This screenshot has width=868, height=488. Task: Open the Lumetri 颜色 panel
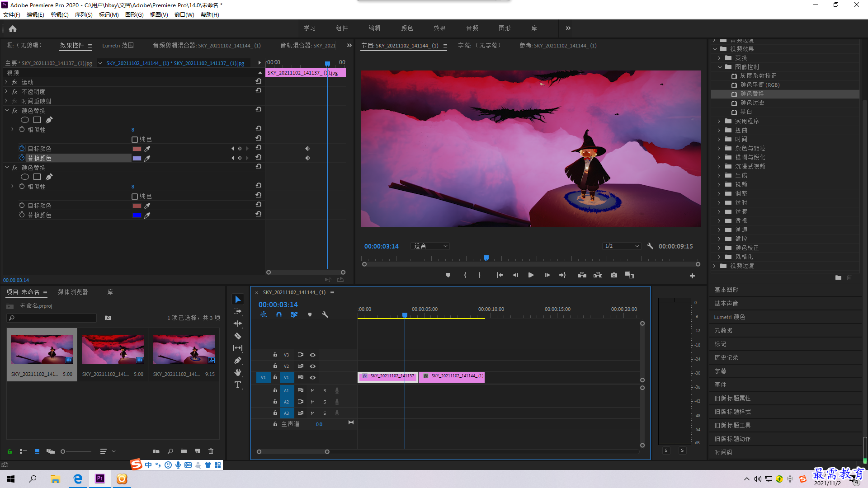click(730, 317)
